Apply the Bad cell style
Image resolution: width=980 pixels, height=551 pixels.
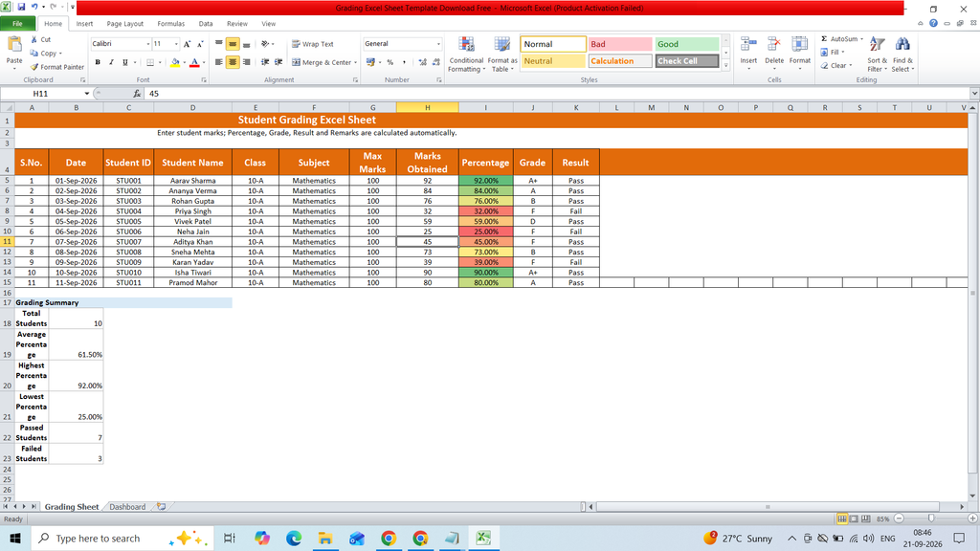(x=619, y=44)
